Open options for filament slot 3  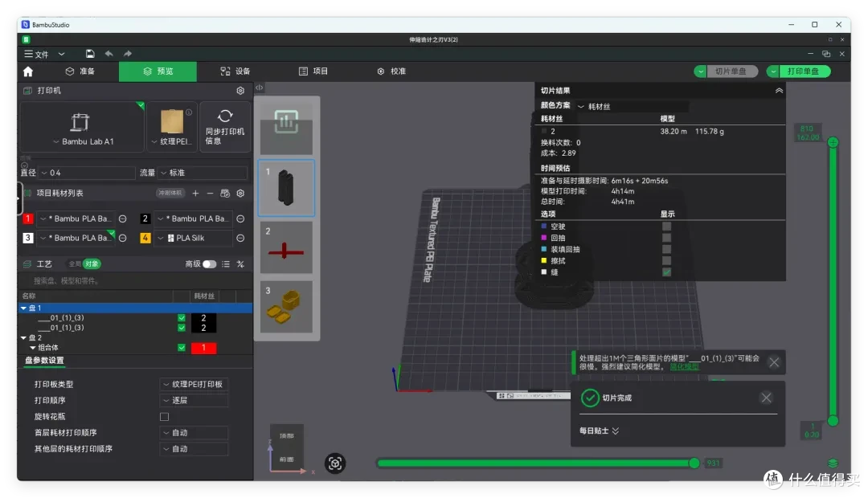[x=123, y=238]
